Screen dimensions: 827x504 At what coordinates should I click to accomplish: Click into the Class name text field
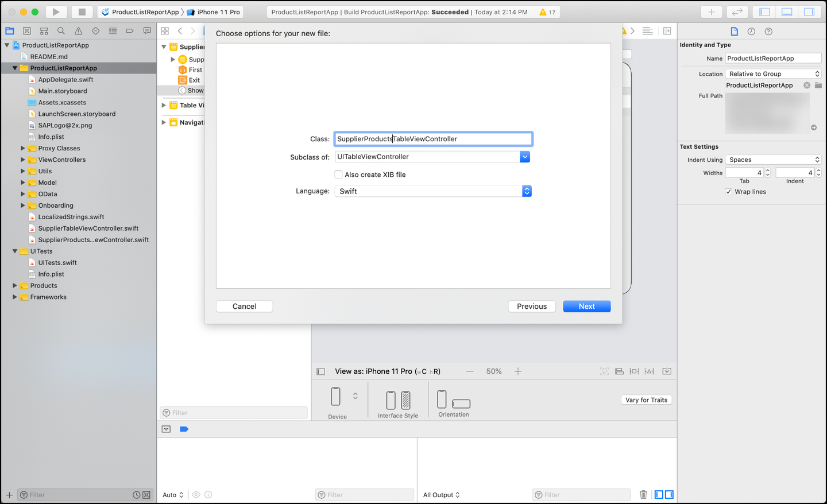coord(434,139)
